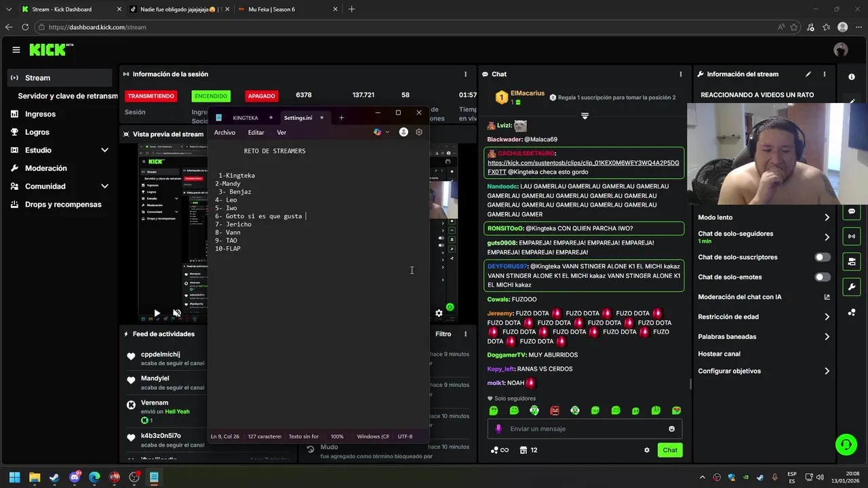
Task: Click the broadcast signal icon in right sidebar
Action: 852,237
